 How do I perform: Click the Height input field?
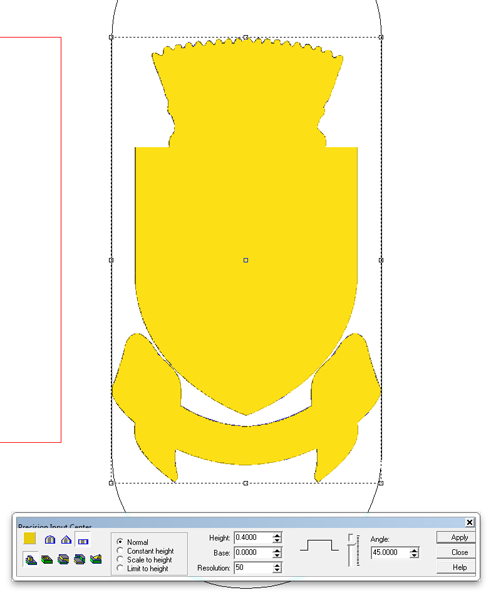(253, 538)
